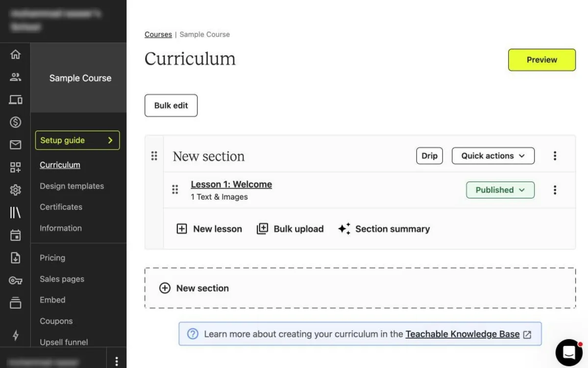Image resolution: width=588 pixels, height=368 pixels.
Task: Add a New lesson
Action: click(x=209, y=229)
